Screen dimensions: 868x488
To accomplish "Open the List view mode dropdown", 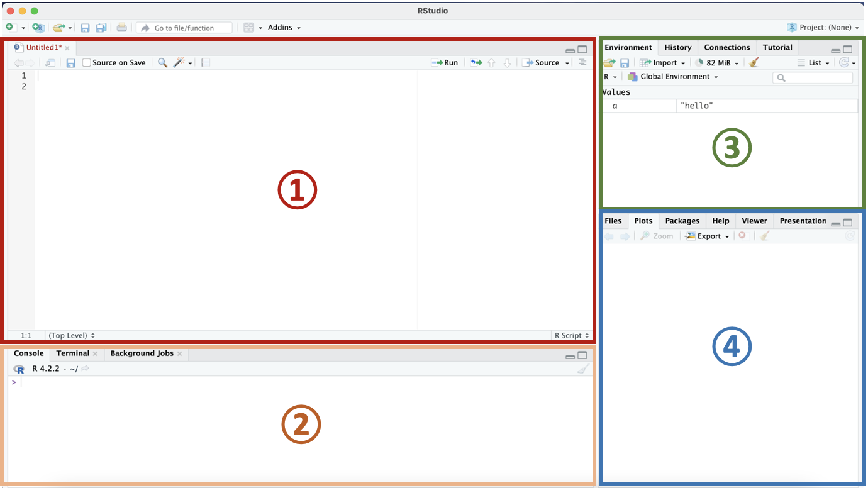I will [813, 63].
